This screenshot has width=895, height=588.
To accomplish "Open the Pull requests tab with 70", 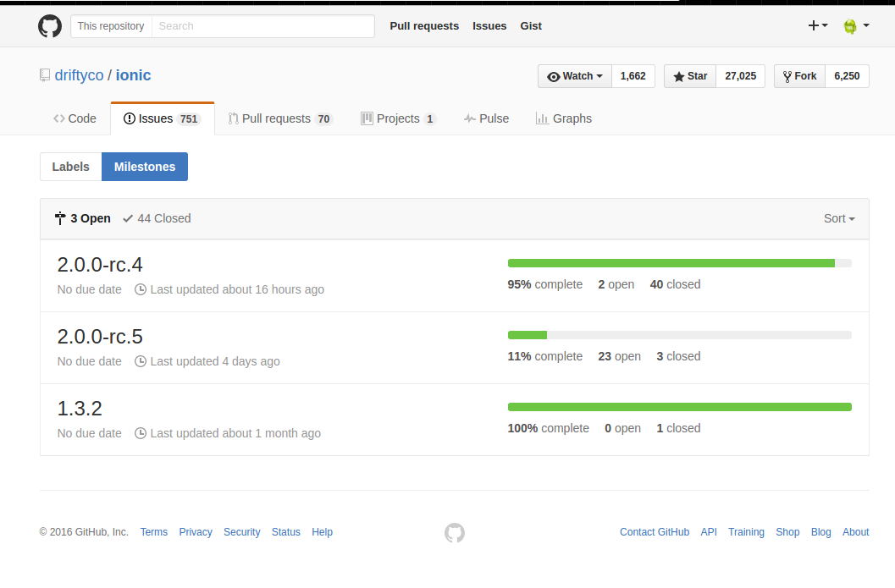I will coord(280,118).
